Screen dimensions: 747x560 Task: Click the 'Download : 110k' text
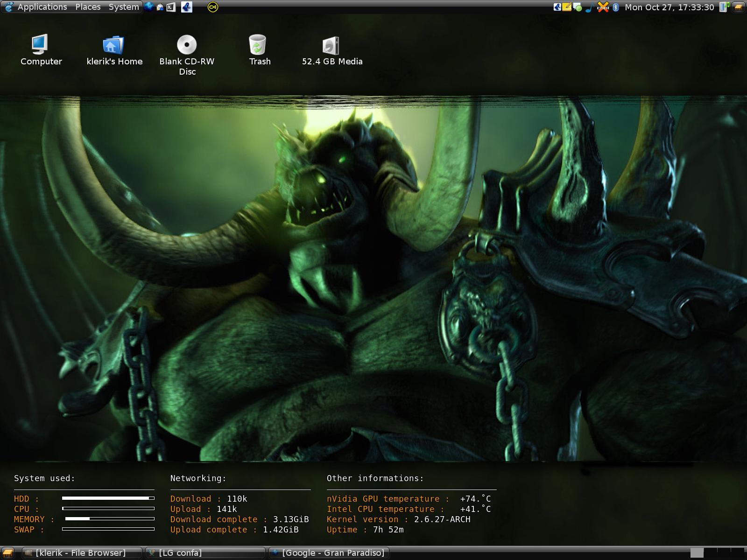(209, 499)
